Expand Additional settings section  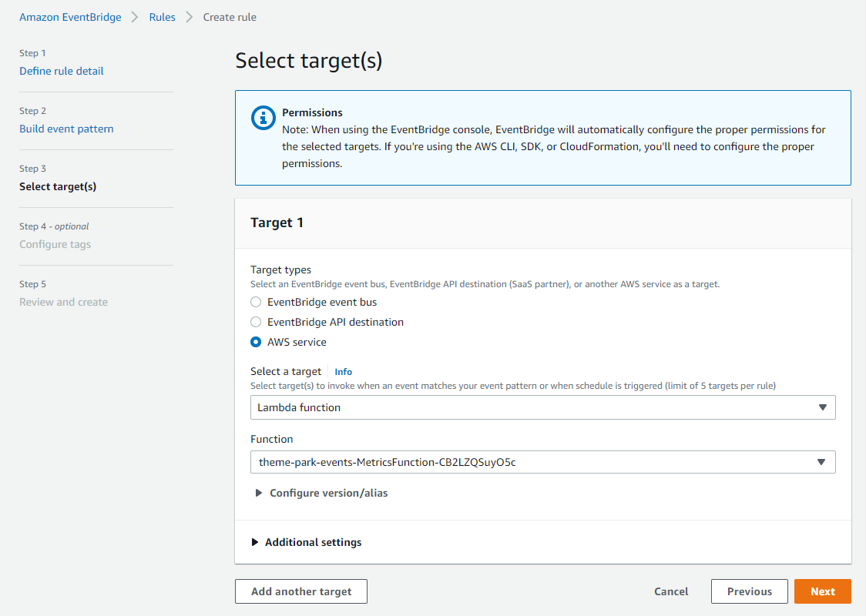pyautogui.click(x=307, y=542)
